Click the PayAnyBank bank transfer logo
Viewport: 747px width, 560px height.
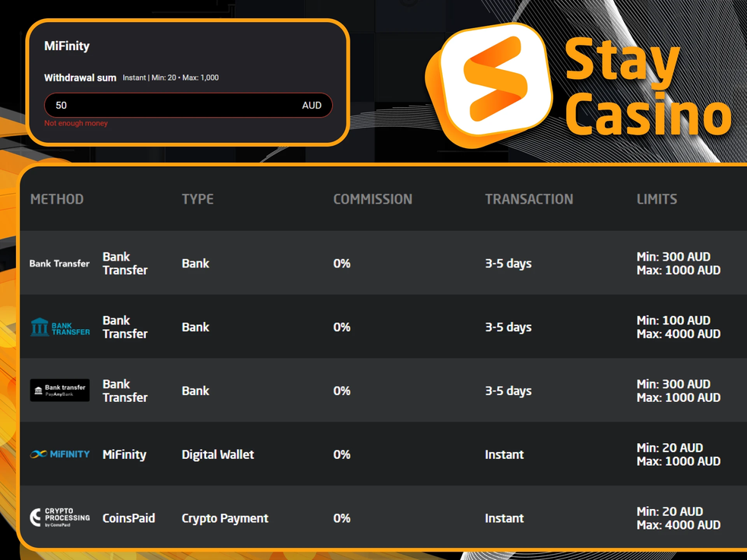[x=60, y=391]
